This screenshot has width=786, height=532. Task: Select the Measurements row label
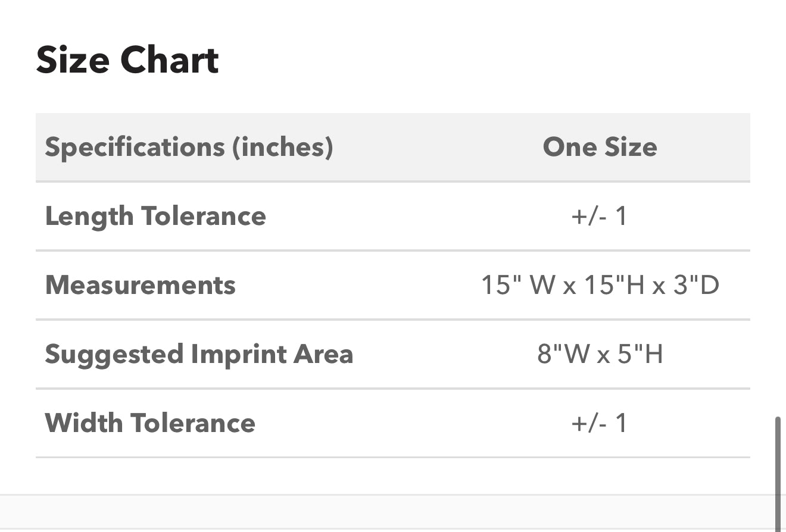pyautogui.click(x=141, y=285)
